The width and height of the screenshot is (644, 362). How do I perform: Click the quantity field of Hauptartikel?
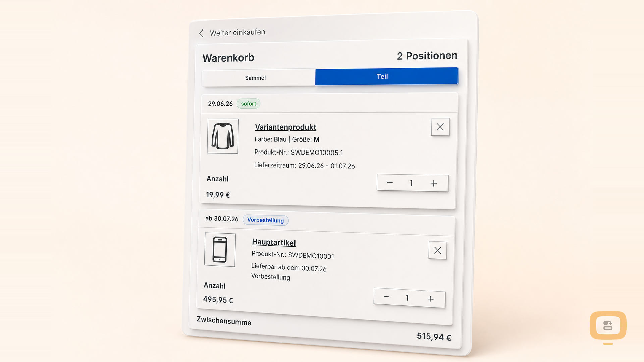coord(407,298)
